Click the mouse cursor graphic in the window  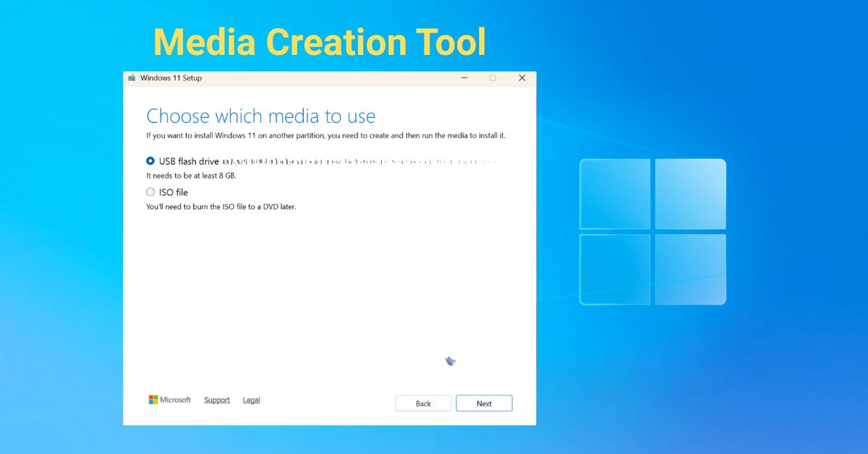[x=451, y=360]
